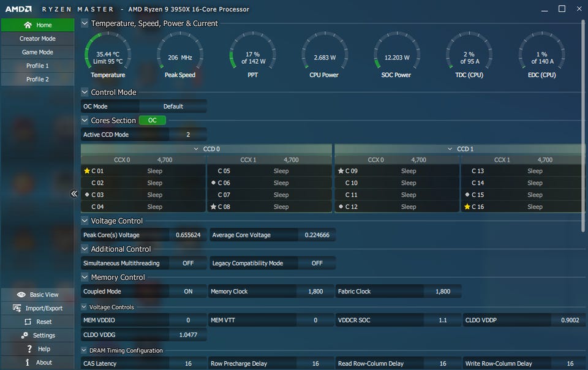Viewport: 588px width, 370px height.
Task: Click the About info icon
Action: point(28,362)
